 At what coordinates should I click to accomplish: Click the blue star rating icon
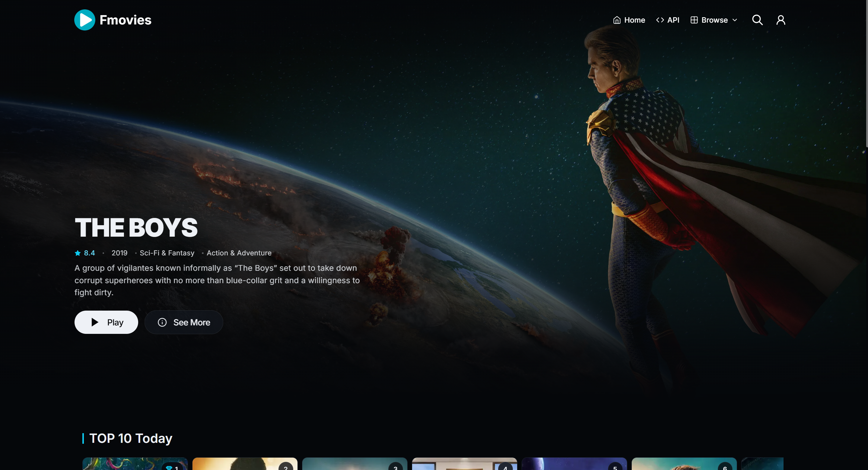click(x=78, y=253)
